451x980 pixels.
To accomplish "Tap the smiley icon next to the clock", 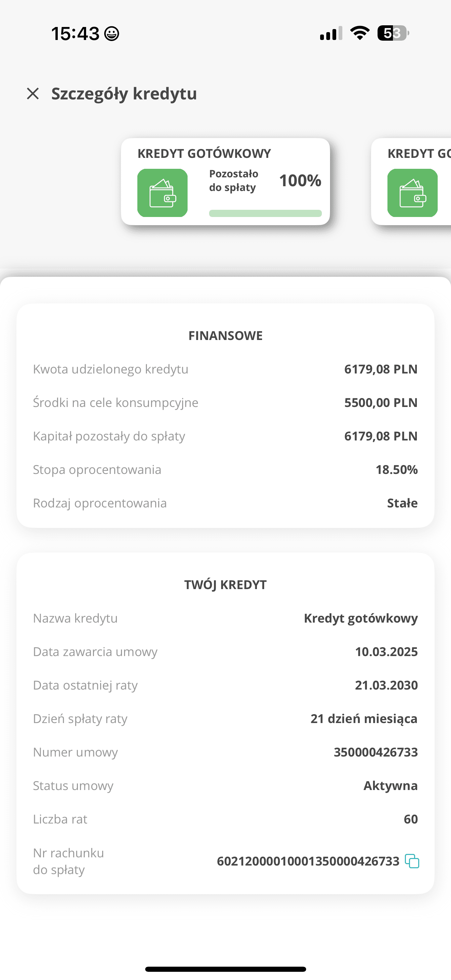I will coord(112,33).
